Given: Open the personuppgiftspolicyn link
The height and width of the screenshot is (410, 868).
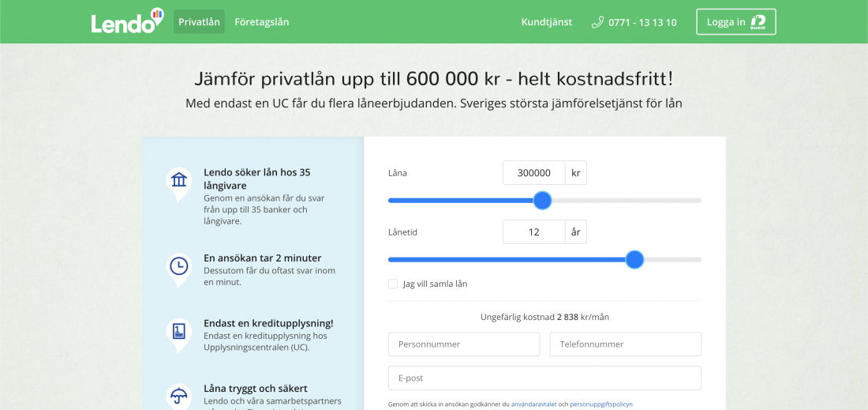Looking at the screenshot, I should (601, 404).
